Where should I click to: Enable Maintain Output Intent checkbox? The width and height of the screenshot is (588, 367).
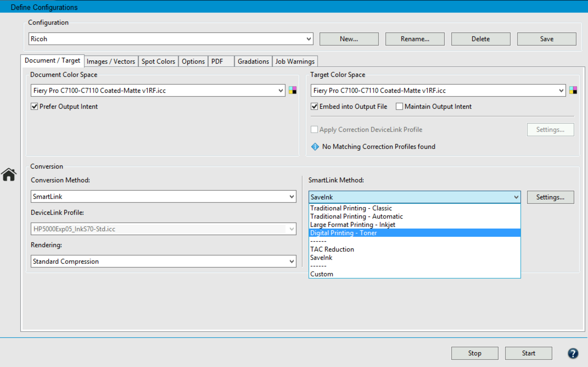pyautogui.click(x=399, y=107)
